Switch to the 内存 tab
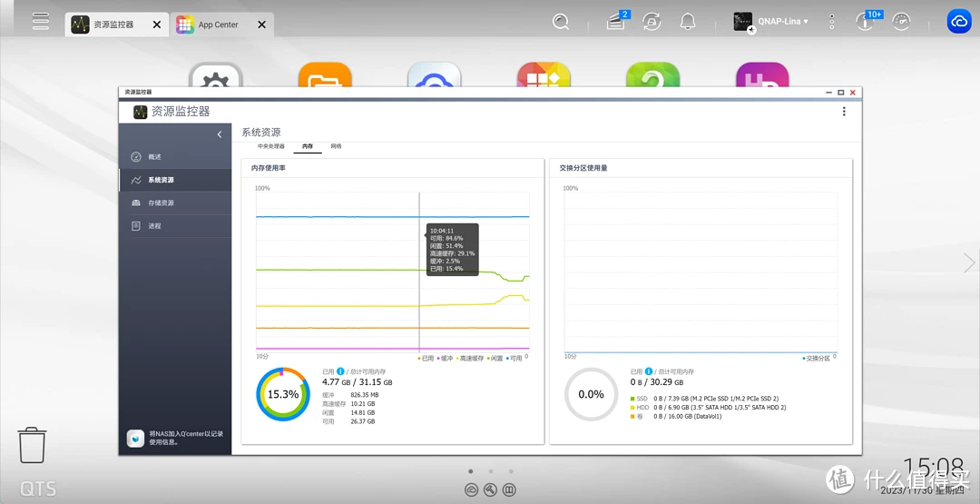The width and height of the screenshot is (980, 504). 308,146
